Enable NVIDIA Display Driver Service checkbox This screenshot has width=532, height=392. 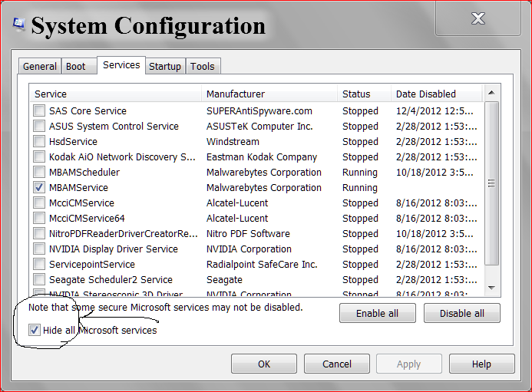[39, 249]
